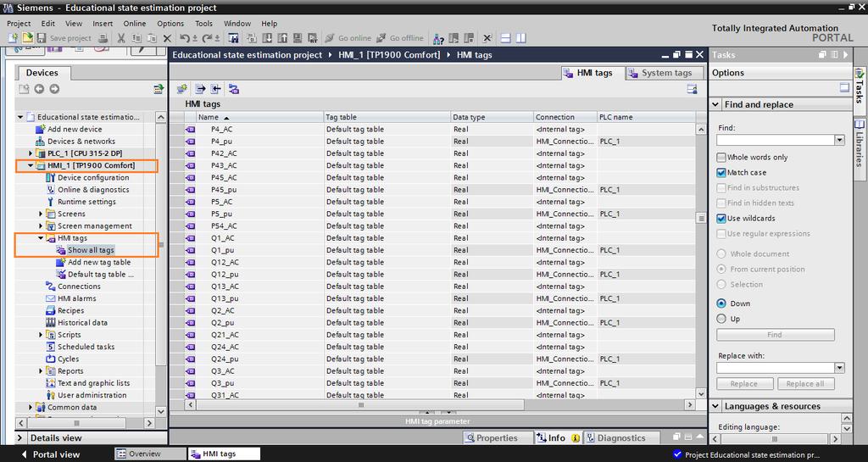Upload from device toolbar icon
The height and width of the screenshot is (462, 868).
pyautogui.click(x=282, y=38)
